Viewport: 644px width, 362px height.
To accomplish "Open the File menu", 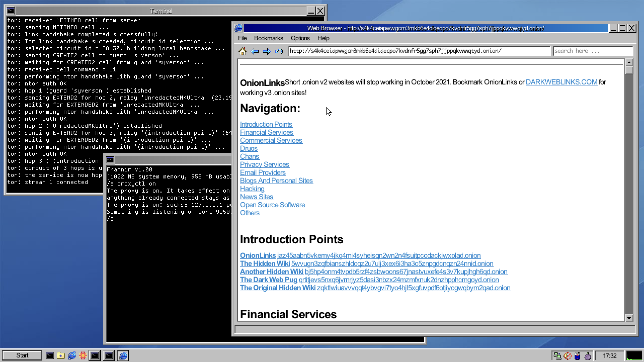I will (242, 38).
